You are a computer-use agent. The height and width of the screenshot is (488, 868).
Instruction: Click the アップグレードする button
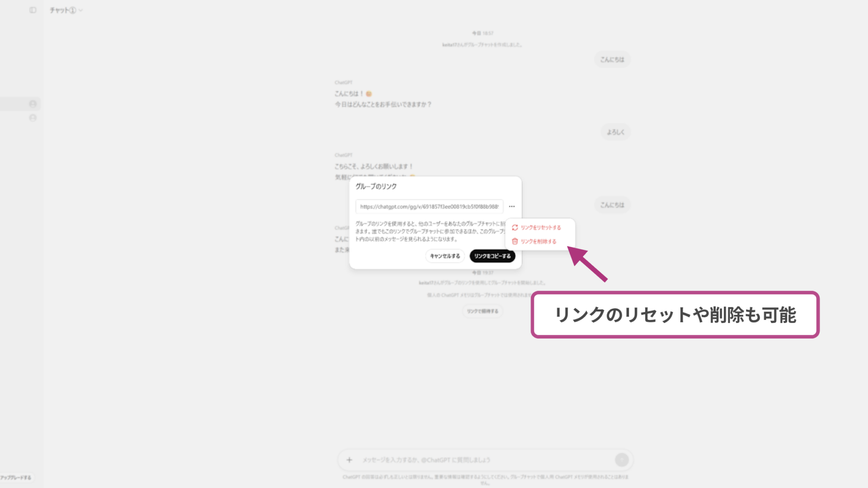tap(17, 477)
